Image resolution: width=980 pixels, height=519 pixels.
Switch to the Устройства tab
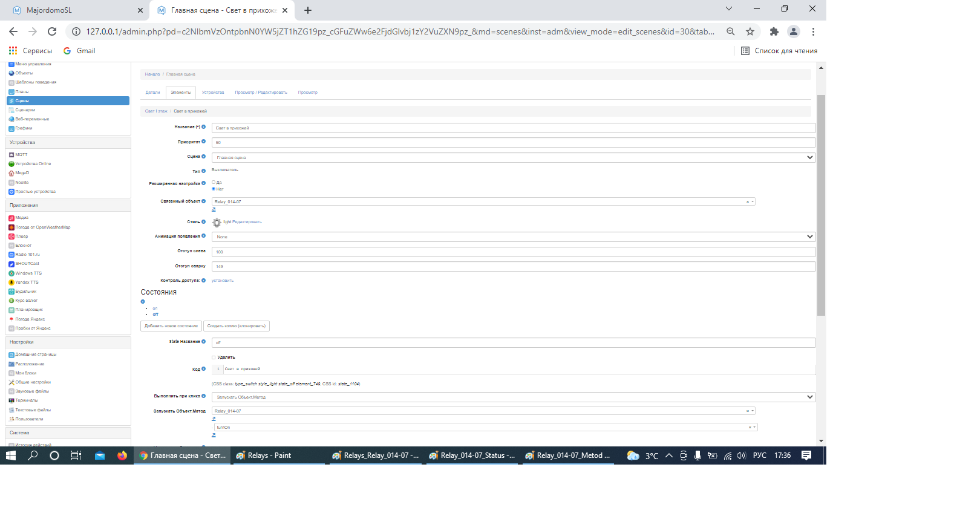coord(213,93)
